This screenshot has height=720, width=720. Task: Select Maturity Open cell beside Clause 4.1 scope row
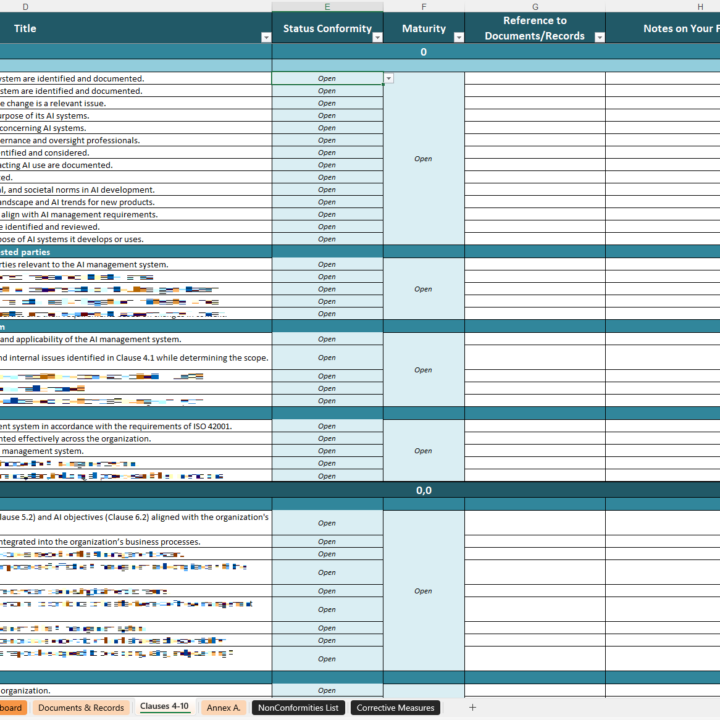point(423,370)
